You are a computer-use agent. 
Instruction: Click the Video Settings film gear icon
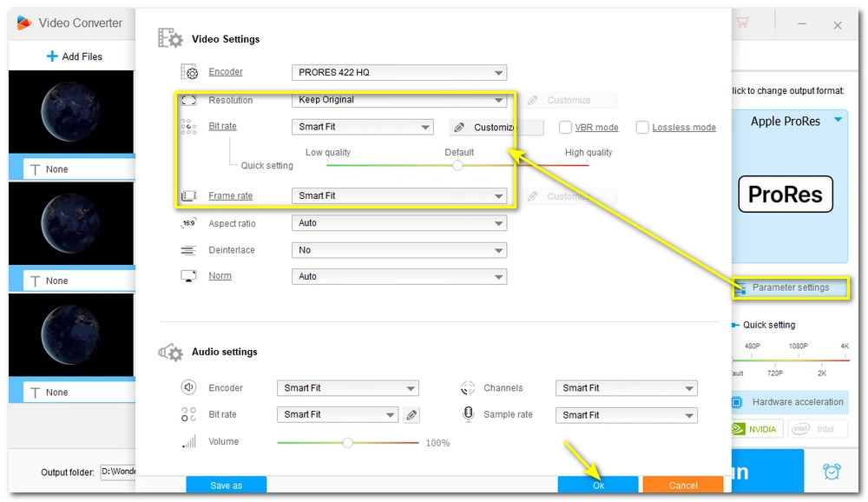point(170,38)
